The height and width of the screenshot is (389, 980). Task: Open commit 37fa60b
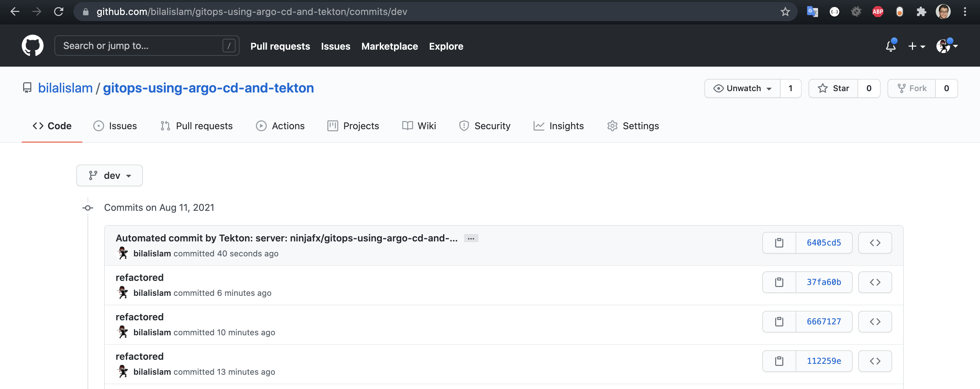pos(824,282)
